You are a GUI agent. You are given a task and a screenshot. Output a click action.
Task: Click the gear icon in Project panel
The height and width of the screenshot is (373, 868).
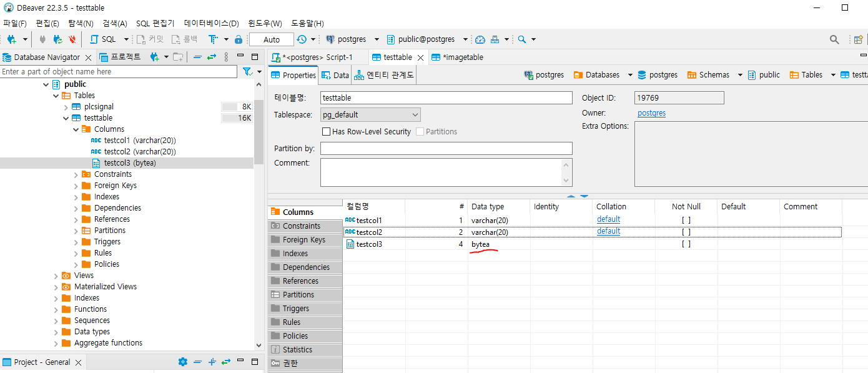coord(182,362)
